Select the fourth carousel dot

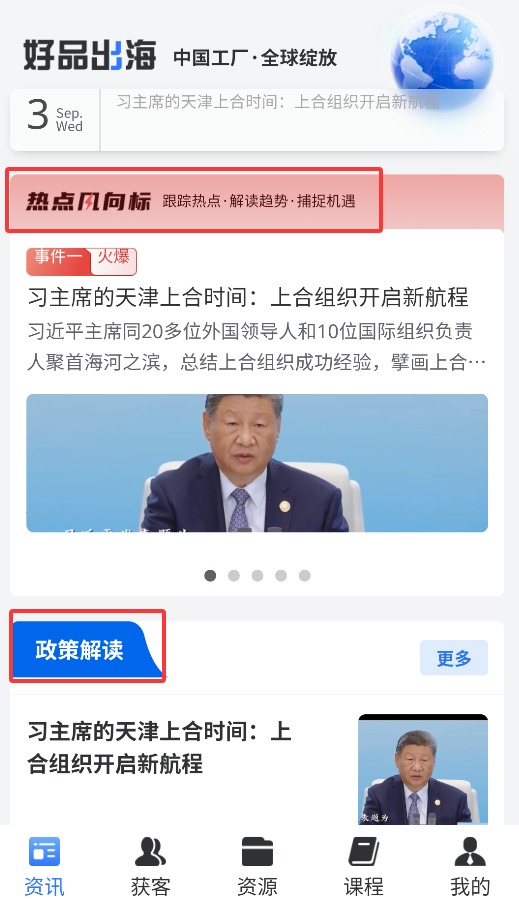pyautogui.click(x=281, y=575)
